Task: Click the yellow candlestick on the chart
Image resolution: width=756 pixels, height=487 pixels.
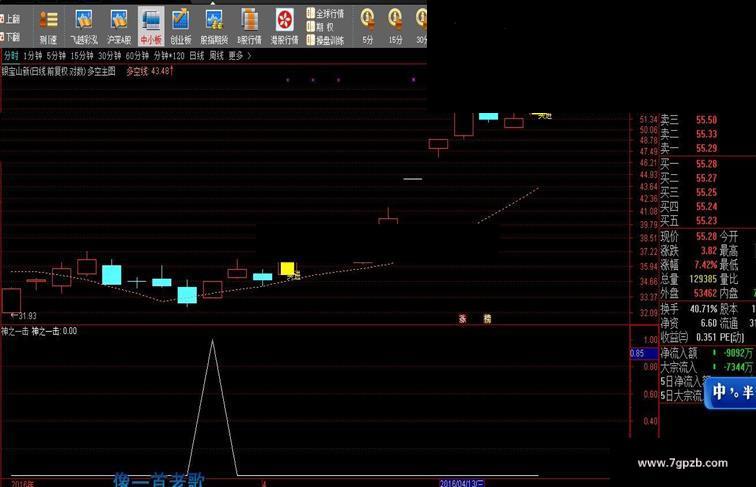Action: tap(287, 269)
